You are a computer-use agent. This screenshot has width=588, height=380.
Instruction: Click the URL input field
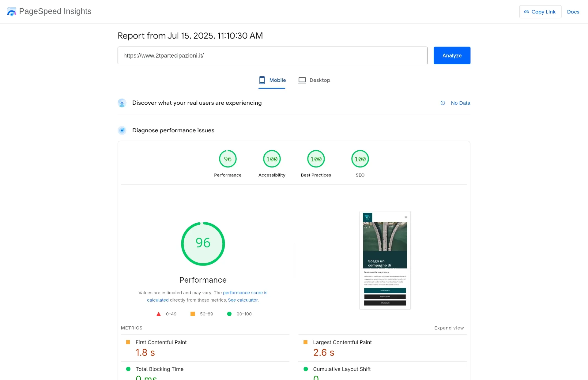tap(272, 55)
